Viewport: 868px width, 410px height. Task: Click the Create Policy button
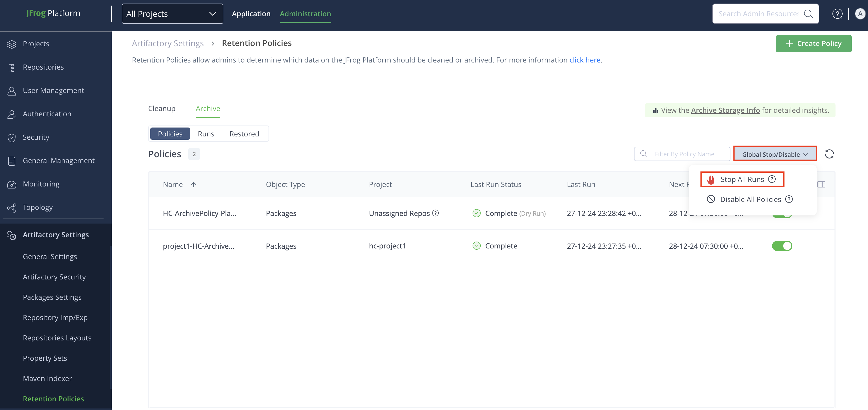[813, 43]
